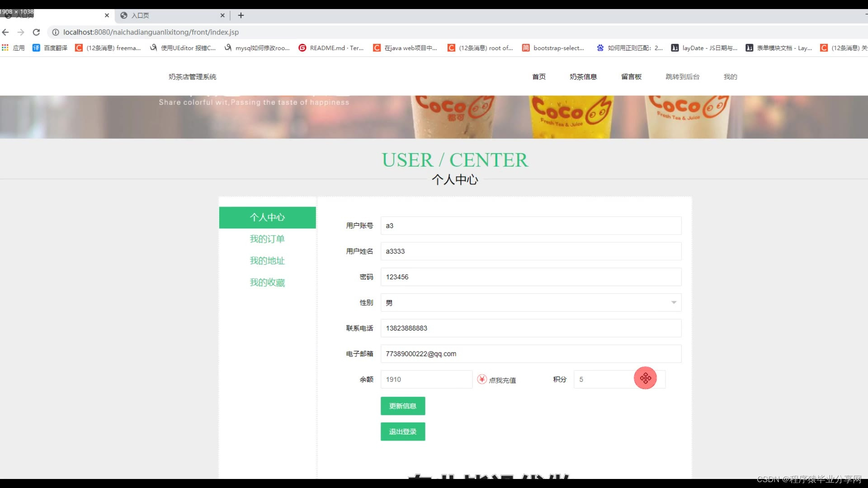Click the yen recharge icon
868x488 pixels.
[482, 380]
